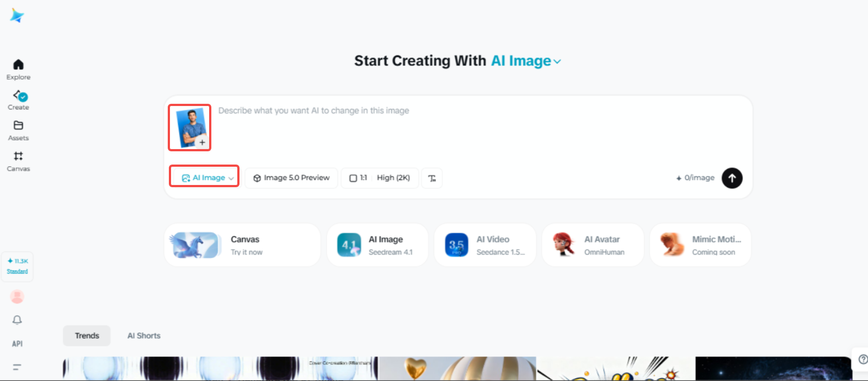
Task: Switch to the Trends tab
Action: [x=87, y=336]
